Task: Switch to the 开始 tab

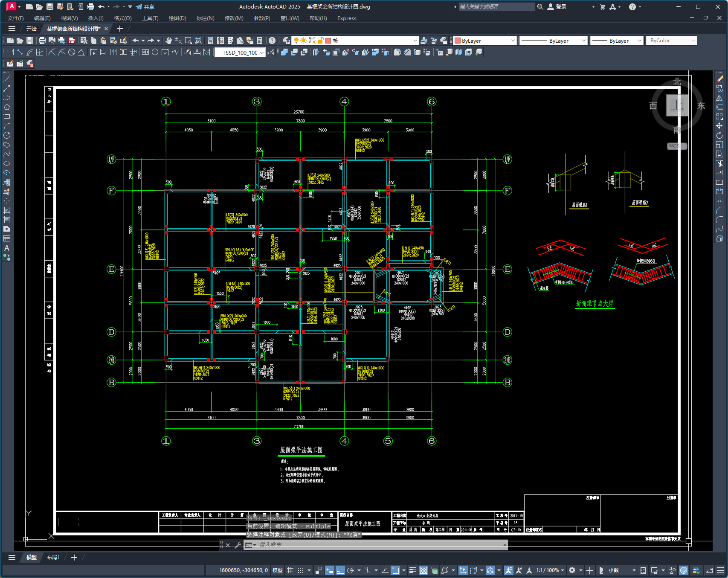Action: [32, 29]
